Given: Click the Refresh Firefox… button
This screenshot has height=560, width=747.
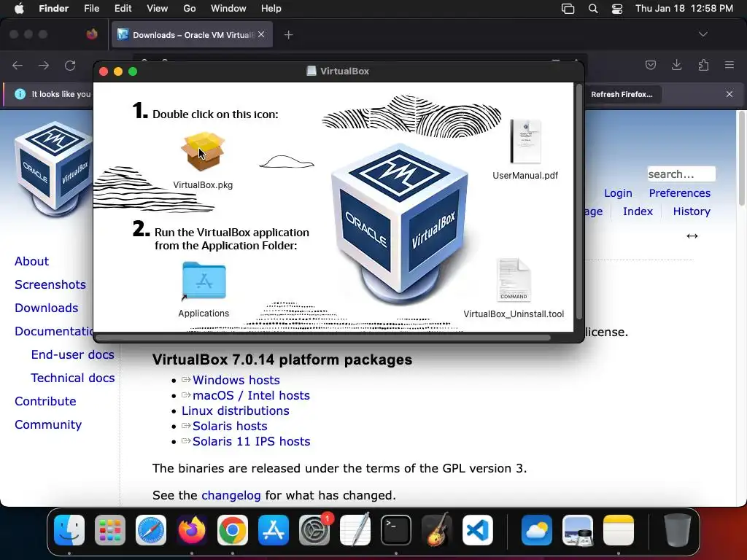Looking at the screenshot, I should (622, 94).
